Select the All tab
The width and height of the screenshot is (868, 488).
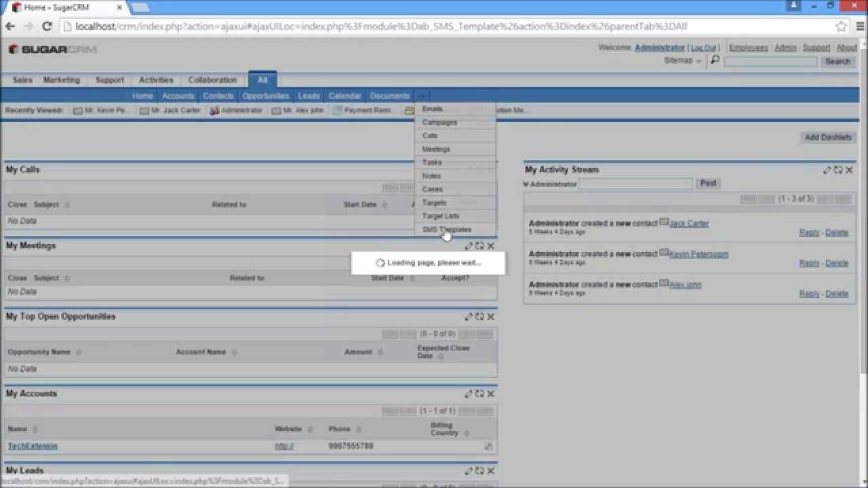262,80
